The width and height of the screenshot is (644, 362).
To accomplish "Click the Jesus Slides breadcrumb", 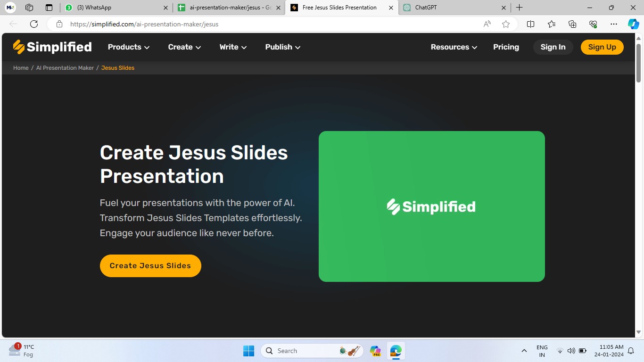I will point(118,68).
